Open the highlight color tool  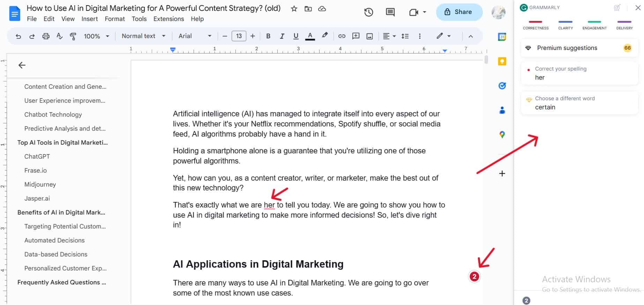325,36
